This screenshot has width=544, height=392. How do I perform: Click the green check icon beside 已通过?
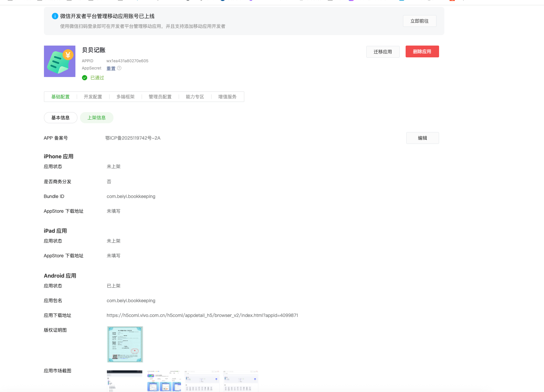click(x=85, y=78)
